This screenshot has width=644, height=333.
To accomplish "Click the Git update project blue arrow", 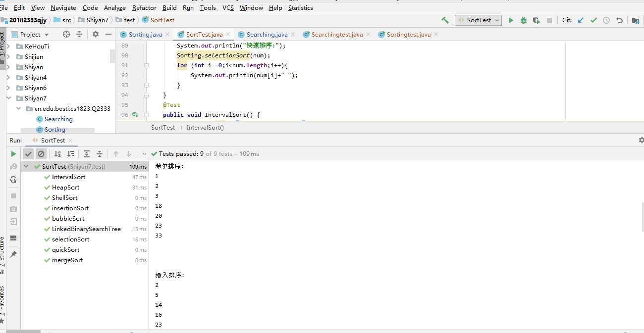I will point(581,20).
